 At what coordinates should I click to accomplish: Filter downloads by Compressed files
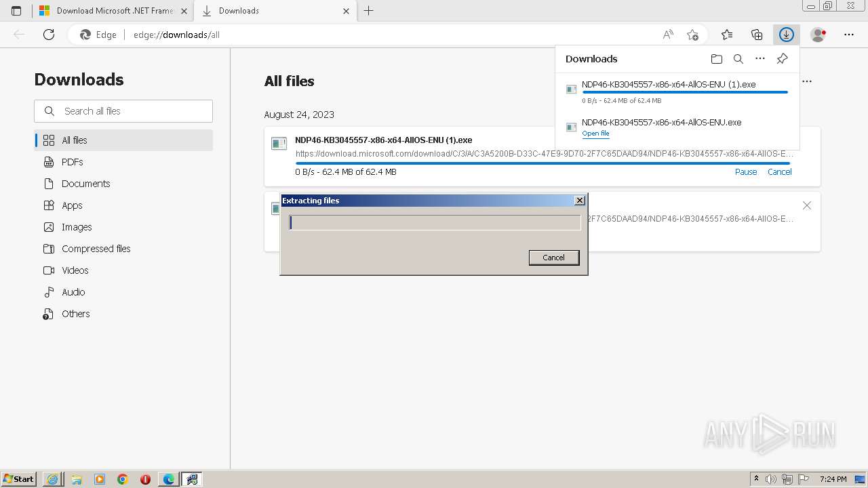click(123, 249)
